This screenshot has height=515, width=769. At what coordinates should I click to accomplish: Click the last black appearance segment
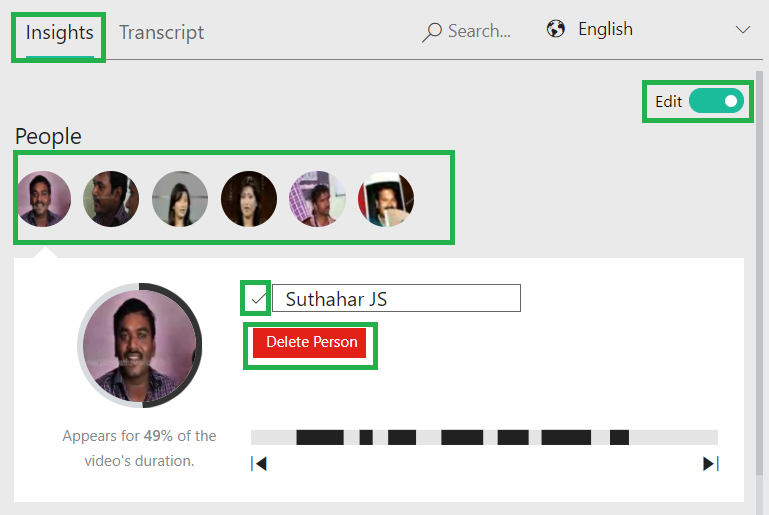coord(619,437)
